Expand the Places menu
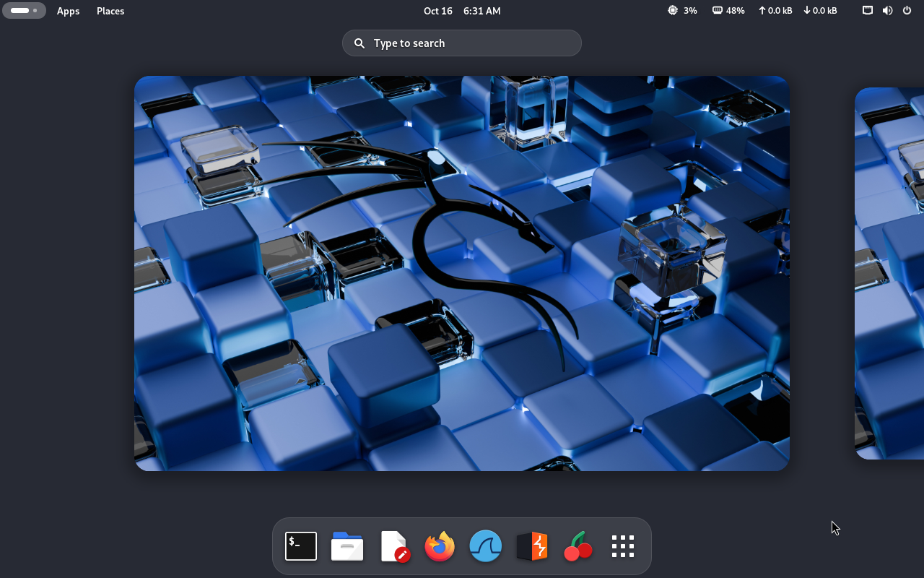The image size is (924, 578). (110, 11)
